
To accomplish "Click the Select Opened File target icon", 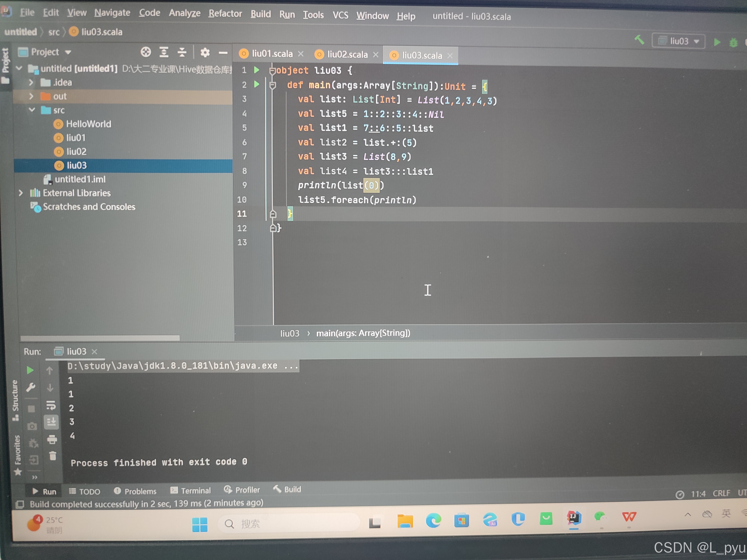I will click(x=146, y=52).
